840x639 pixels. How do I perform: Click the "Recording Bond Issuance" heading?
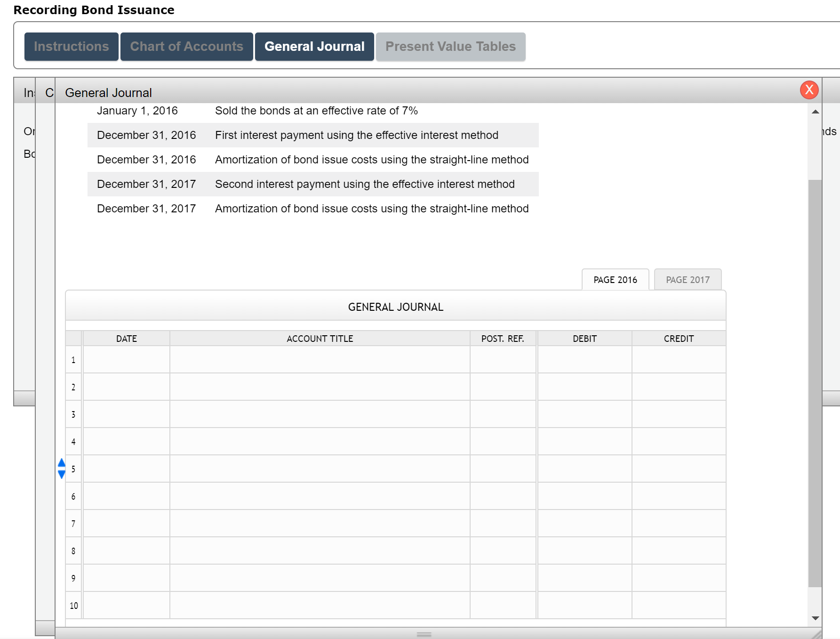point(94,10)
